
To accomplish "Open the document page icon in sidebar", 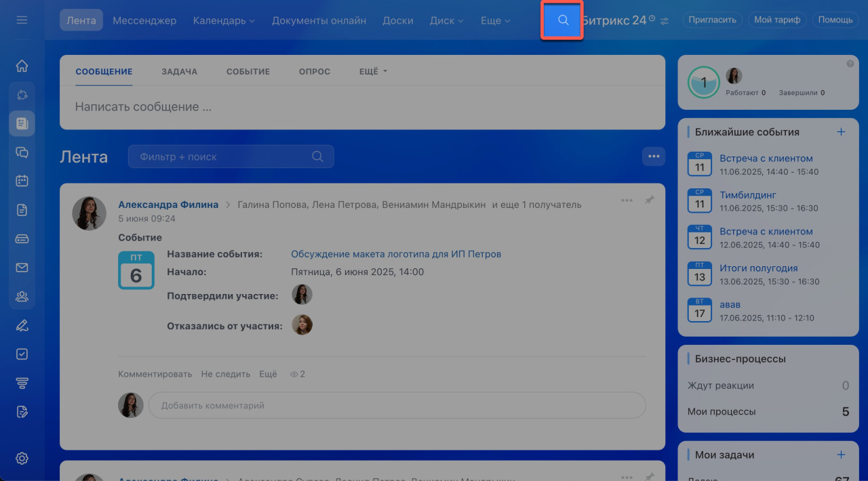I will (22, 210).
